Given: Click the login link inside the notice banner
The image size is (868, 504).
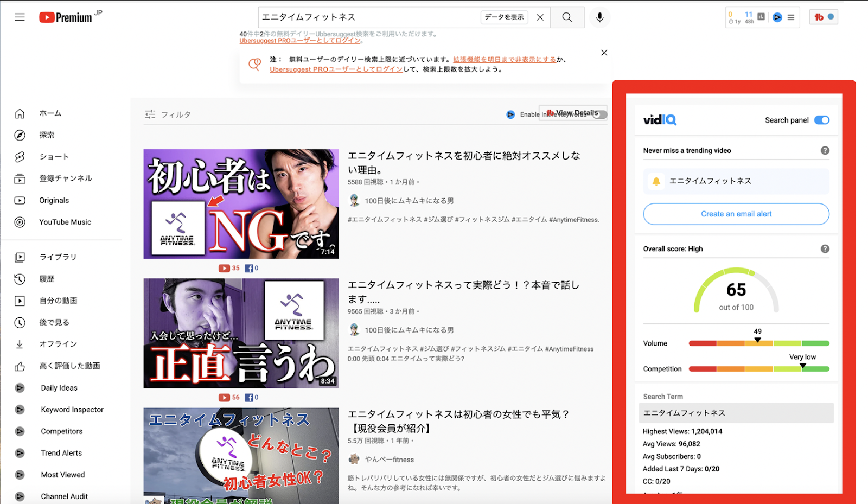Looking at the screenshot, I should 336,69.
